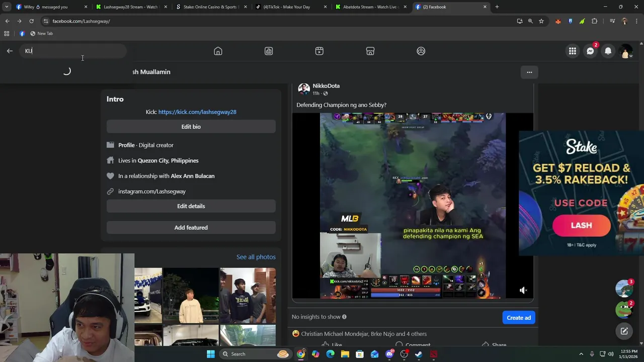The image size is (644, 362).
Task: Open the Reels video icon in Facebook navigation
Action: (x=319, y=51)
